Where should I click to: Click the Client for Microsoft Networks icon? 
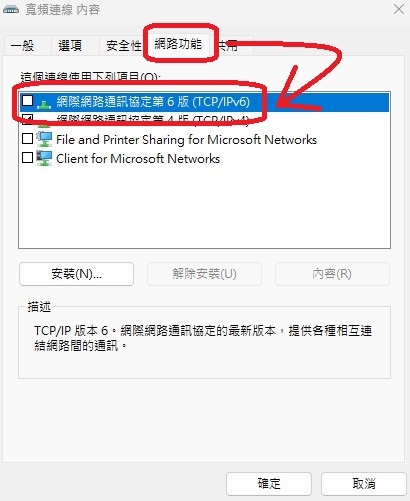[44, 158]
